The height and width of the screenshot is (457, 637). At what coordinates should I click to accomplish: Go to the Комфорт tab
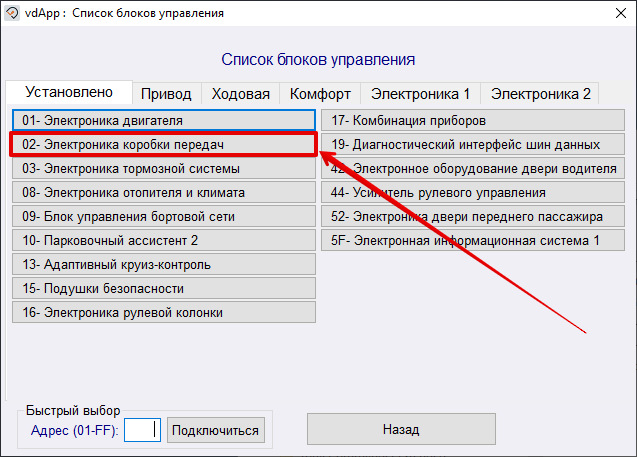tap(320, 94)
